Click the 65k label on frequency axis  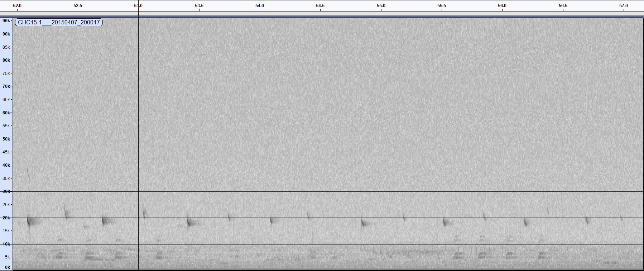(x=6, y=99)
